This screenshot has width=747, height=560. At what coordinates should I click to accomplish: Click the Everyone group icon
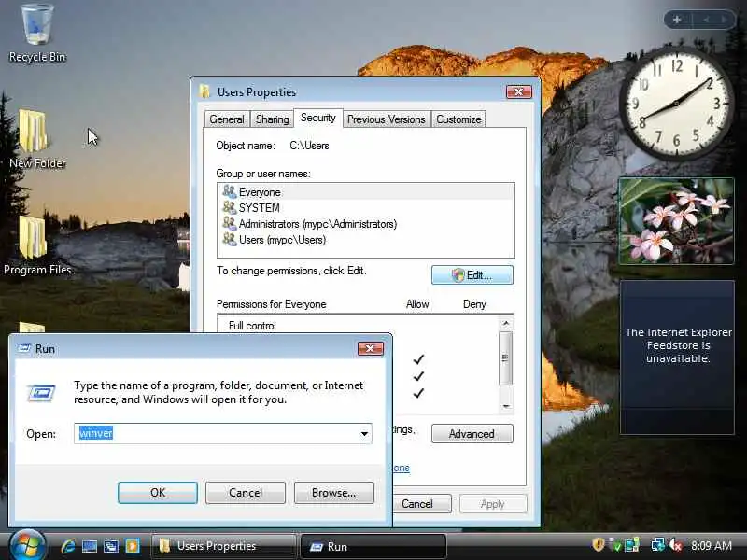pyautogui.click(x=230, y=192)
